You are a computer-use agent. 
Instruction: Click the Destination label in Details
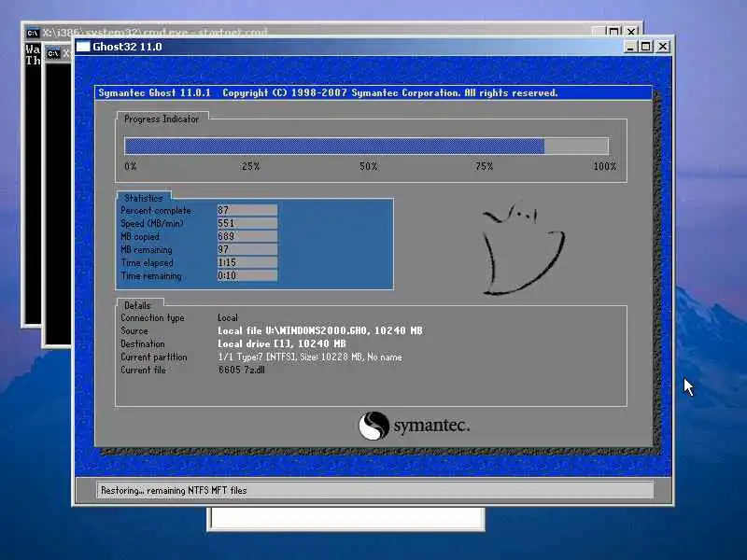(x=143, y=343)
